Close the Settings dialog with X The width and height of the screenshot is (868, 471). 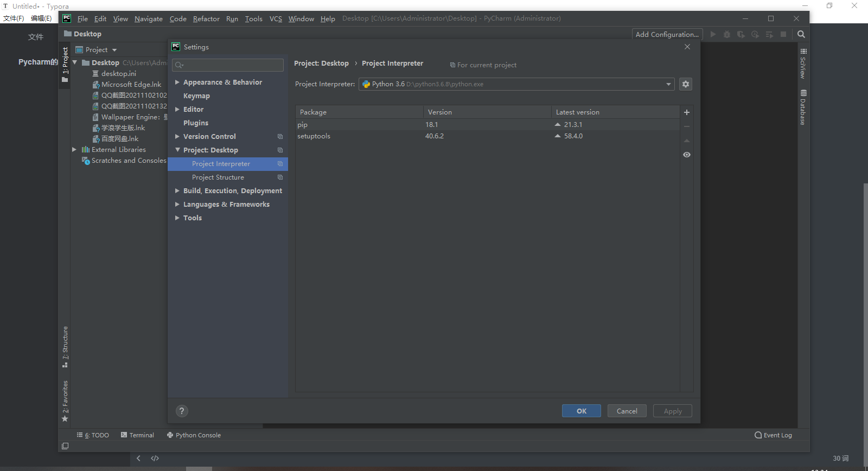pos(687,47)
